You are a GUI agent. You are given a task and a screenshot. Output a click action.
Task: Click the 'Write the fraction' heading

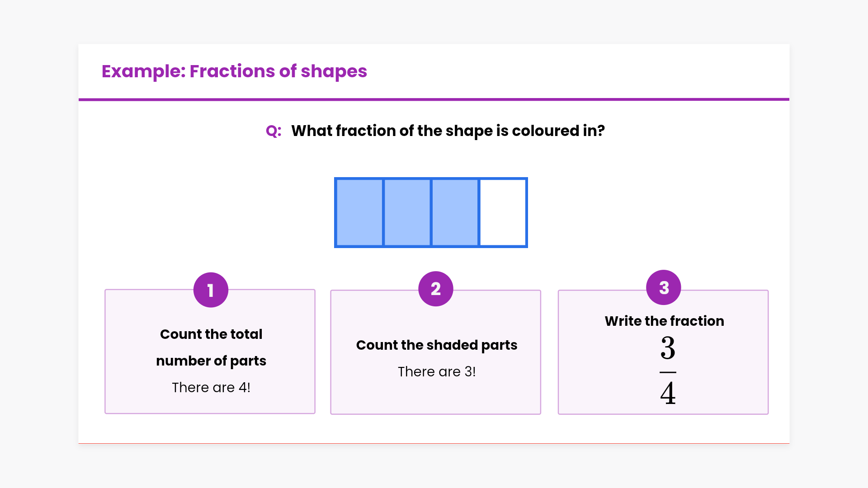click(x=664, y=321)
